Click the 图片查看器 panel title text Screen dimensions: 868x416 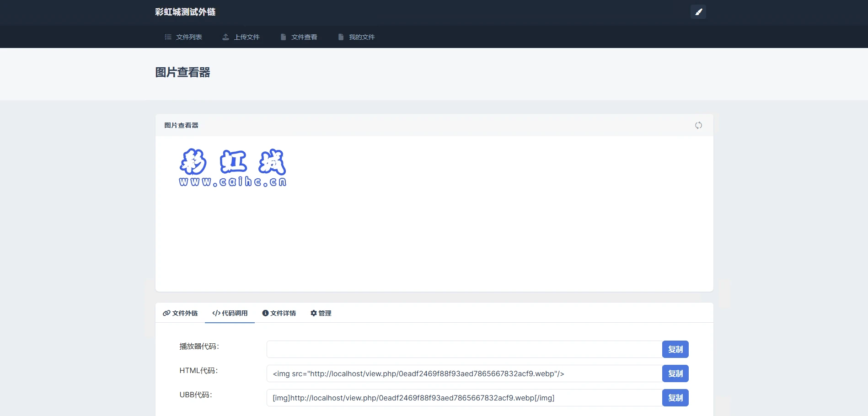pyautogui.click(x=181, y=125)
